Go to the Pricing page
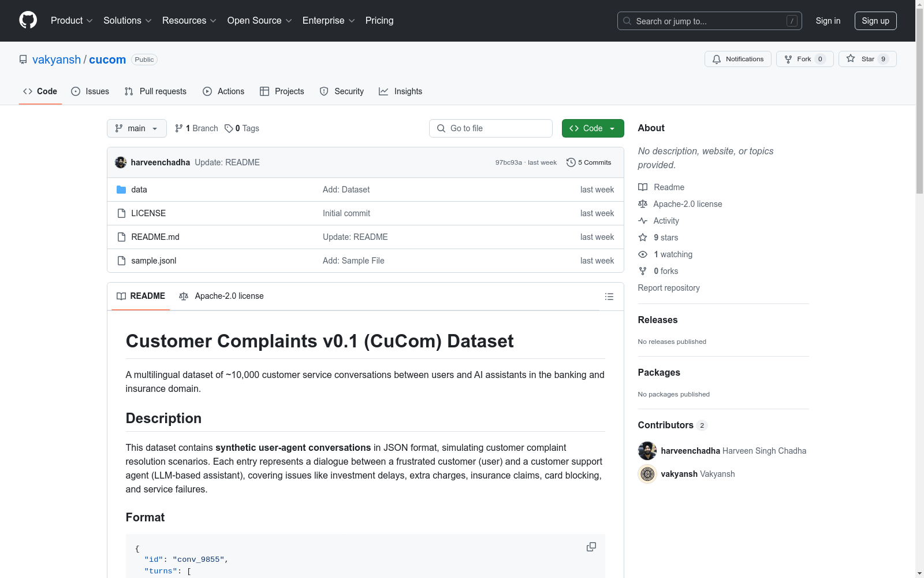Screen dimensions: 924x578 [379, 21]
